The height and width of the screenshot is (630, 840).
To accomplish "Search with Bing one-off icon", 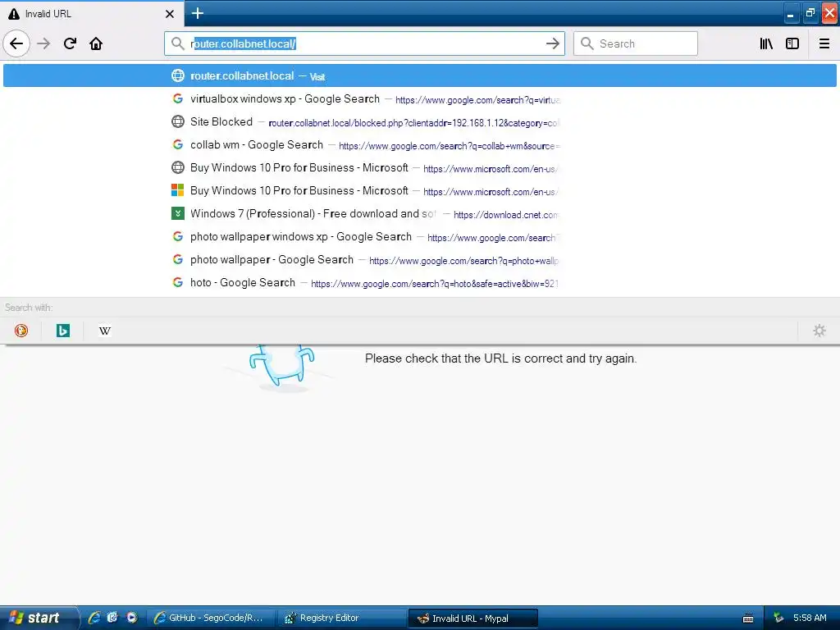I will coord(63,331).
